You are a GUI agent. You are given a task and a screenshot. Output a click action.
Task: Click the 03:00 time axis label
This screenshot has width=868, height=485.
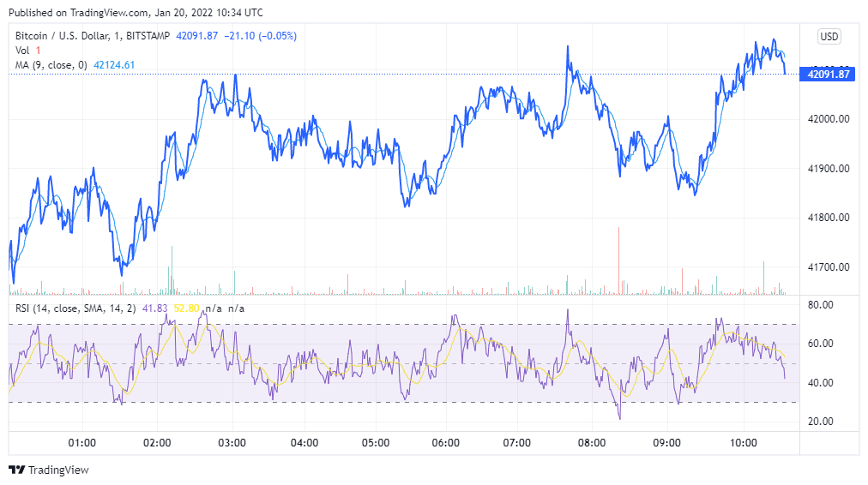(x=232, y=443)
